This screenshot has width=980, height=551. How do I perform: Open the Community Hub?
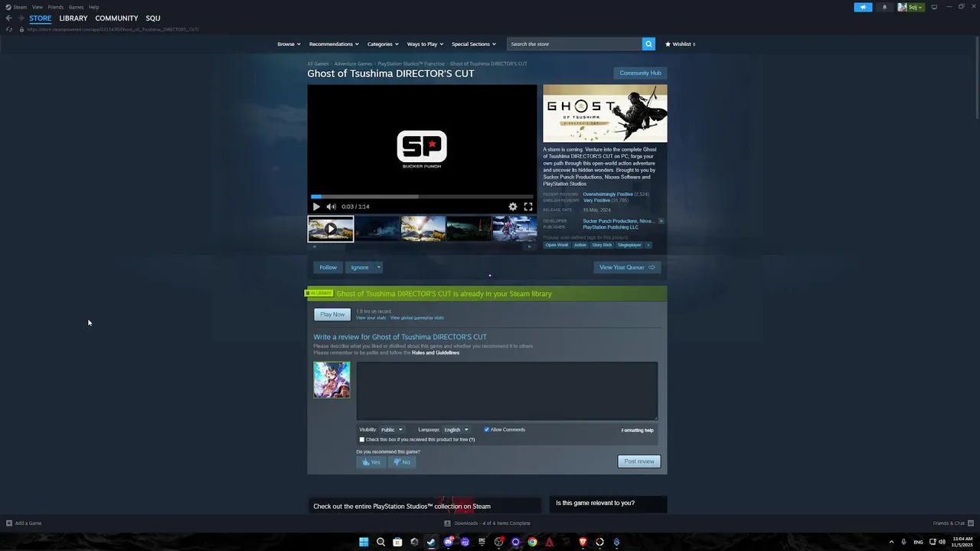click(640, 73)
